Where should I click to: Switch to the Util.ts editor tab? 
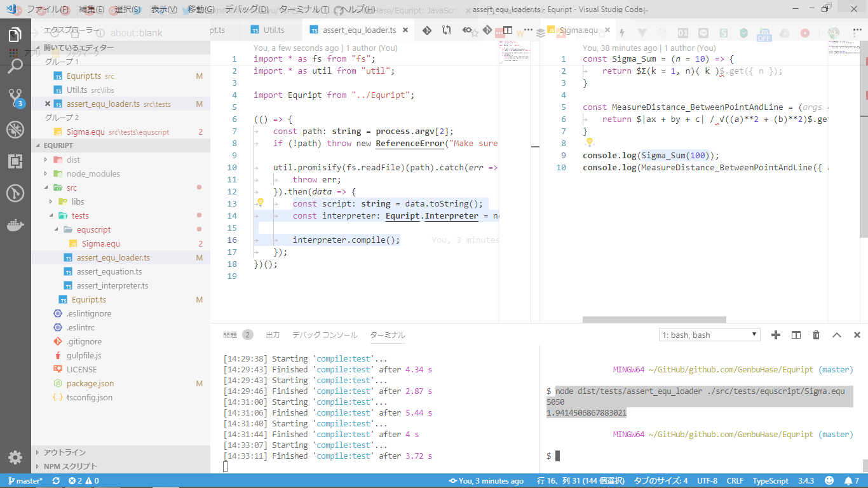tap(273, 30)
